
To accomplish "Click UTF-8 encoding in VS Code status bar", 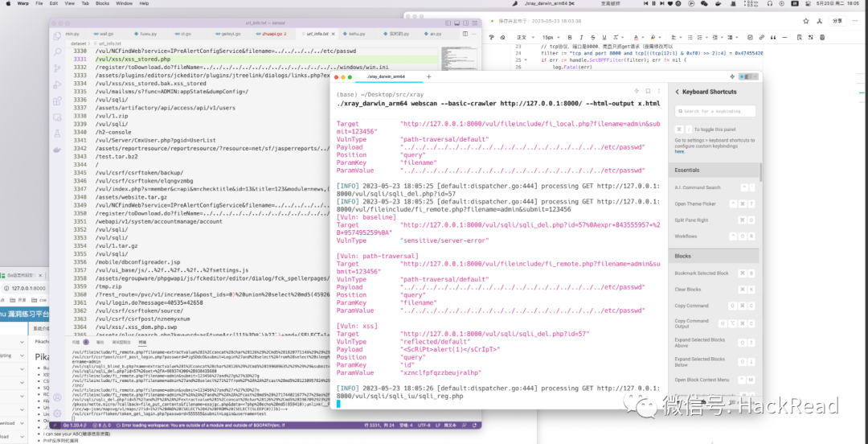I will (426, 425).
